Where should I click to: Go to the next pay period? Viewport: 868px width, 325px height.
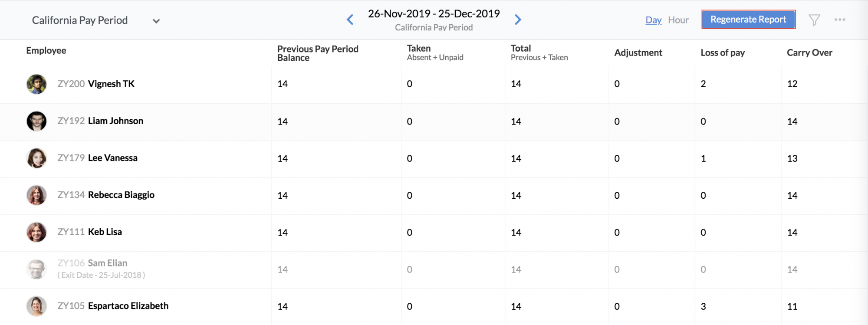518,20
